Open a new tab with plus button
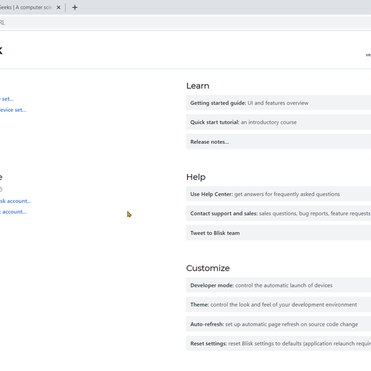Screen dimensions: 371x371 (x=75, y=7)
